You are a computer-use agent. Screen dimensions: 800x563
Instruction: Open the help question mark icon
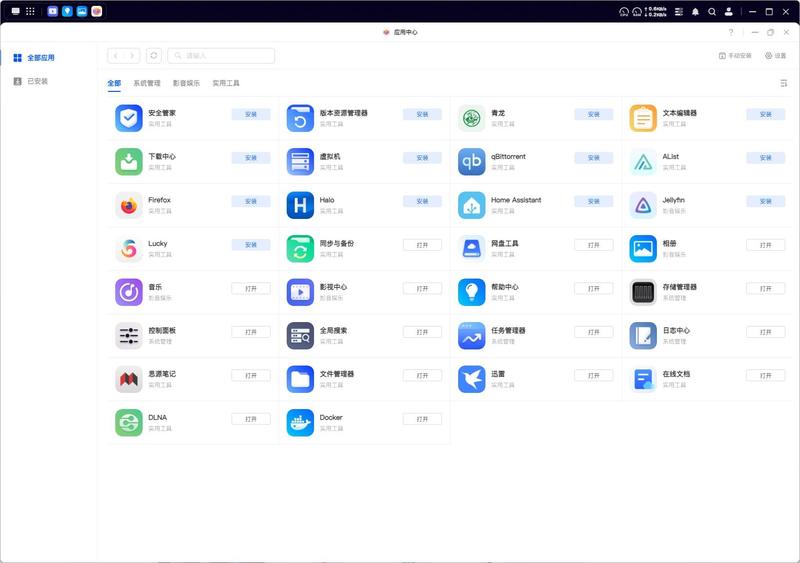click(731, 32)
